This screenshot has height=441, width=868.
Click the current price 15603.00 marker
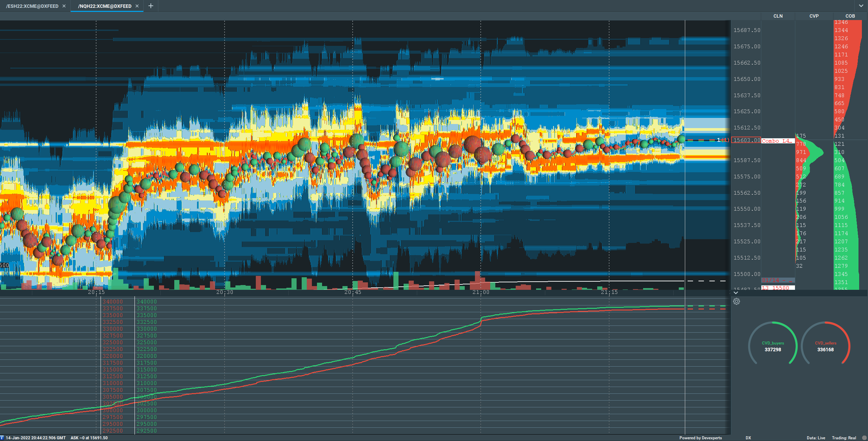[x=746, y=140]
